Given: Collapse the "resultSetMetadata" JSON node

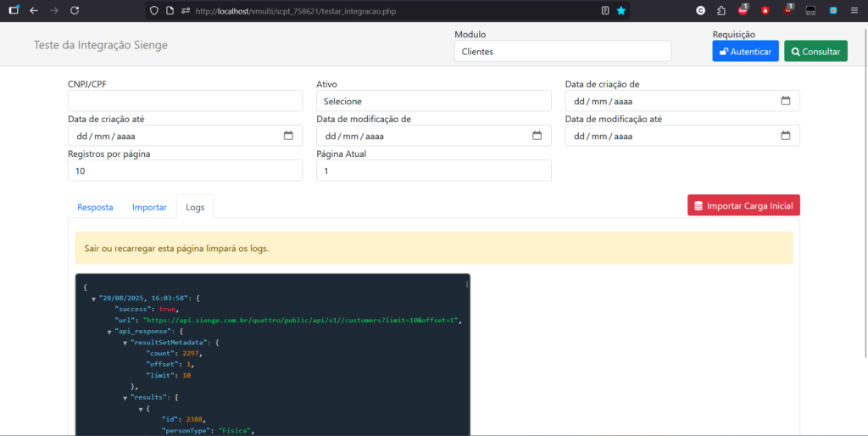Looking at the screenshot, I should pos(125,343).
